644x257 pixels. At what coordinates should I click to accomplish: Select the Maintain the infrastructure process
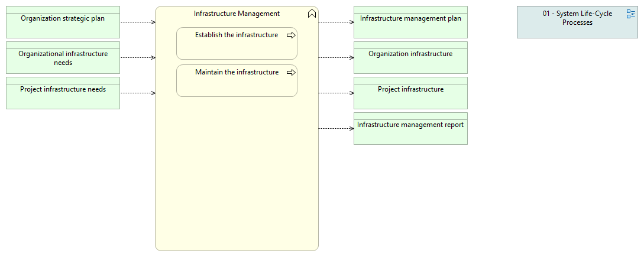click(x=237, y=80)
